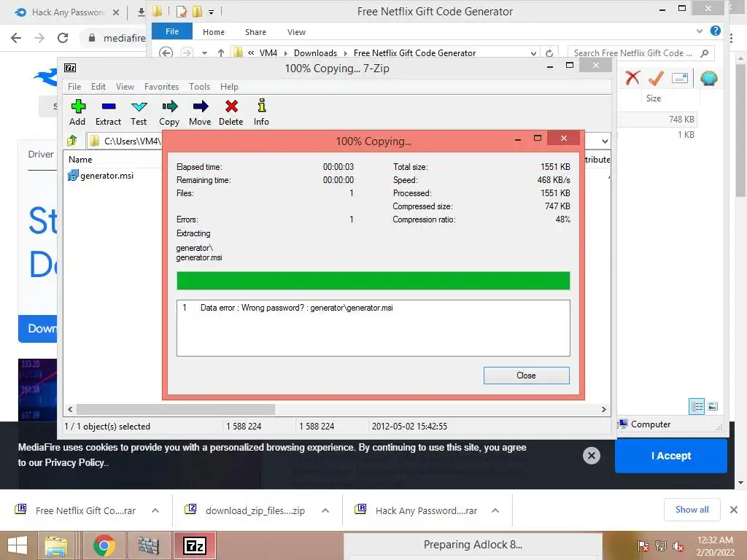Expand options for Hack Any Password rar

495,510
